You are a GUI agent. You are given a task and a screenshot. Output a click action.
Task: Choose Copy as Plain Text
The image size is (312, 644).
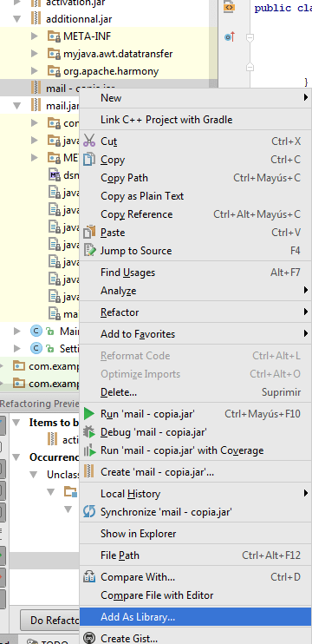(x=195, y=196)
